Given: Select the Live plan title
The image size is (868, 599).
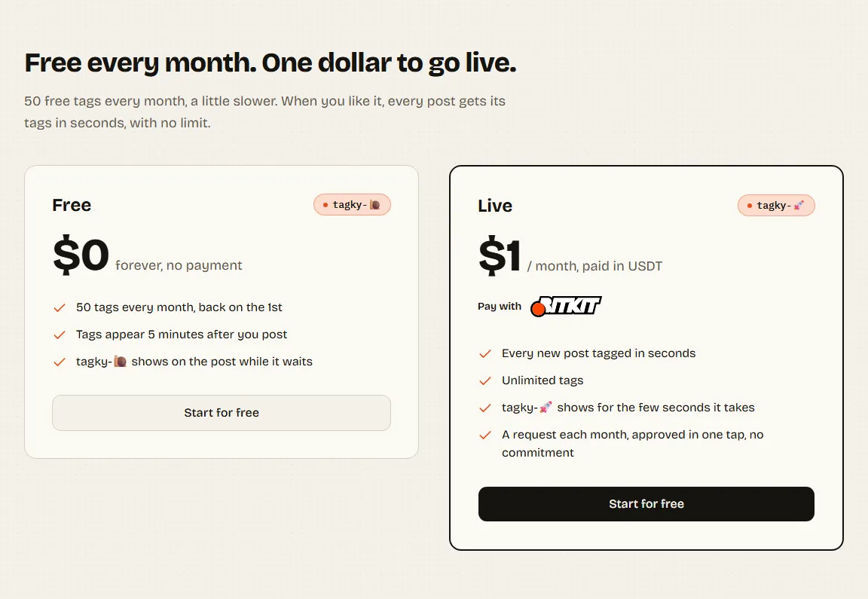Looking at the screenshot, I should pos(495,206).
